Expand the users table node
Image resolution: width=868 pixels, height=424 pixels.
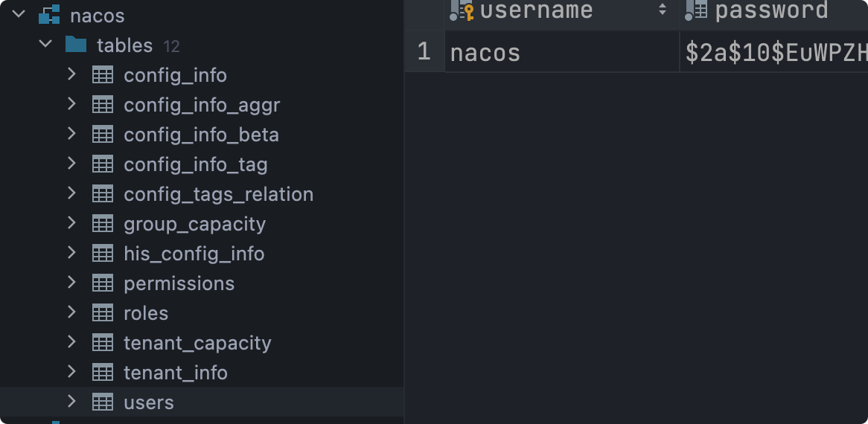pyautogui.click(x=72, y=402)
